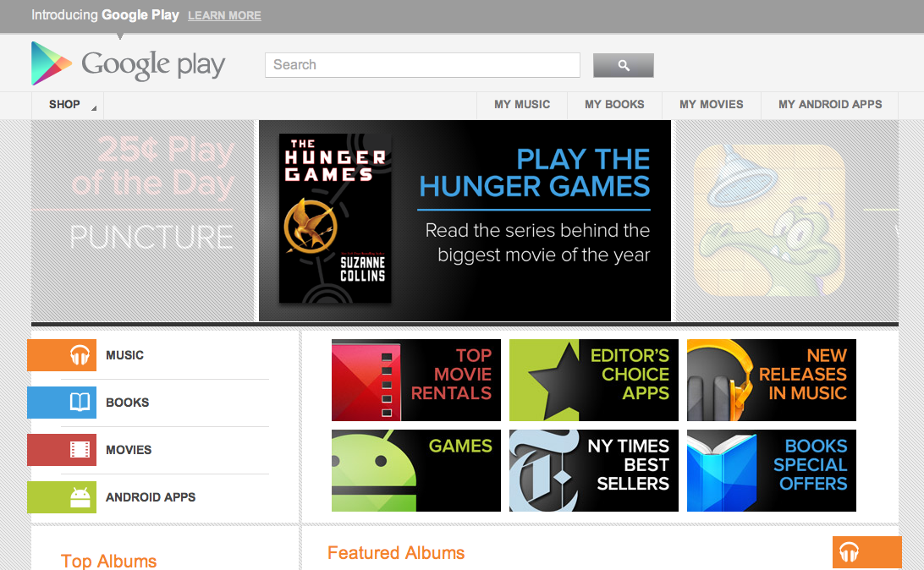Screen dimensions: 924x570
Task: Follow the LEARN MORE link
Action: [x=224, y=16]
